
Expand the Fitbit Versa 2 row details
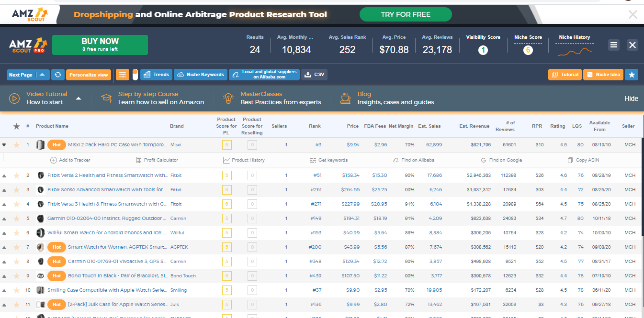[x=4, y=175]
